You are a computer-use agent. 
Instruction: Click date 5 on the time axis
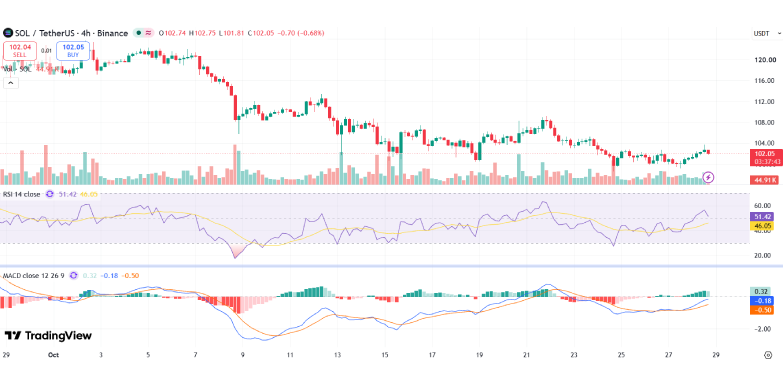point(148,355)
